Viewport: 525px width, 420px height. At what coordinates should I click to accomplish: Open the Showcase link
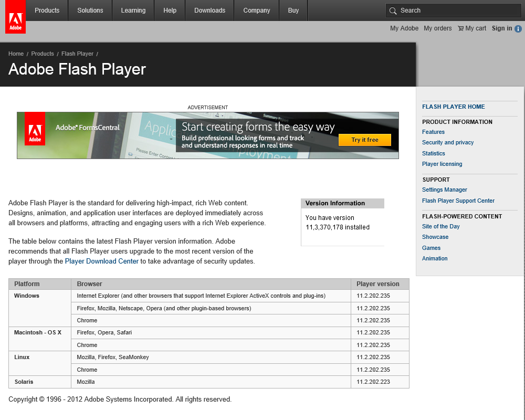(x=435, y=237)
